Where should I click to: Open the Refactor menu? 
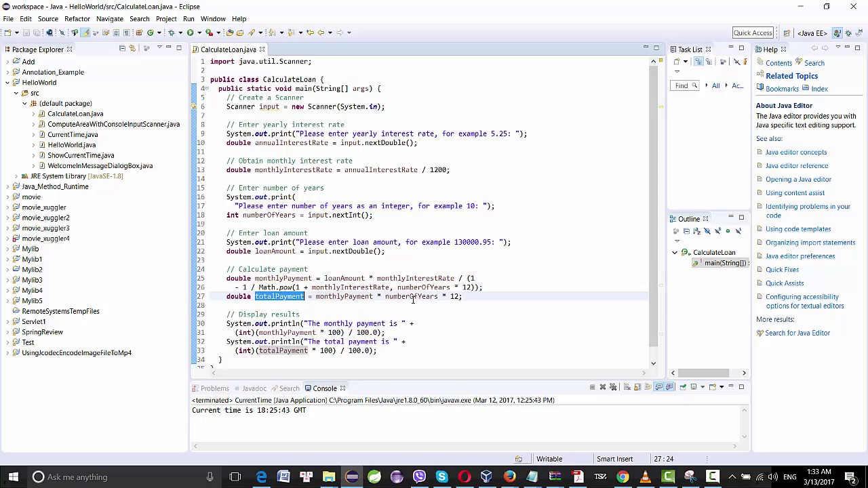point(77,19)
